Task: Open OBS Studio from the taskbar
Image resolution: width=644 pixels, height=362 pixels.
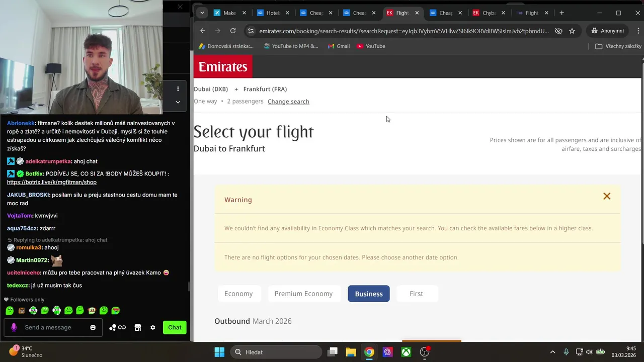Action: click(425, 352)
